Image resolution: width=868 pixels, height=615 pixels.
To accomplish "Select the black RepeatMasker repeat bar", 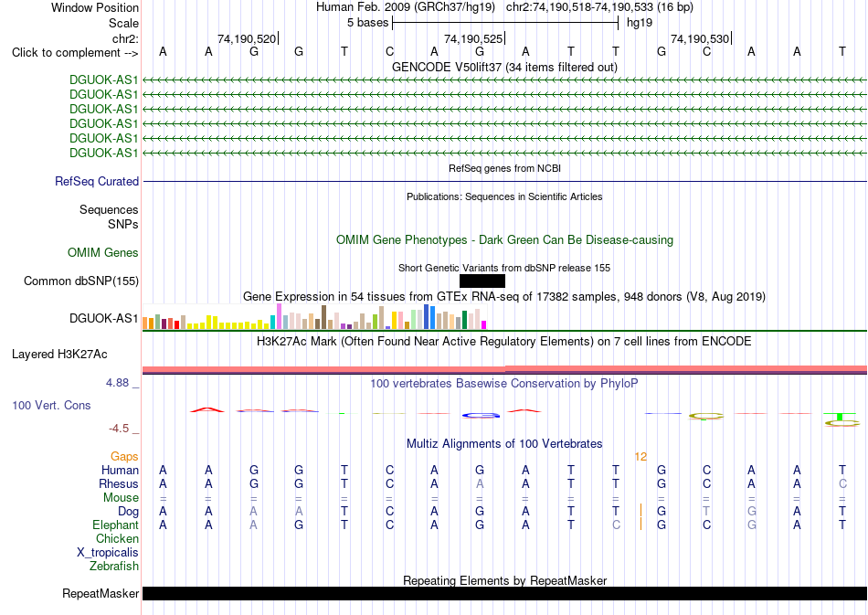I will pos(504,593).
